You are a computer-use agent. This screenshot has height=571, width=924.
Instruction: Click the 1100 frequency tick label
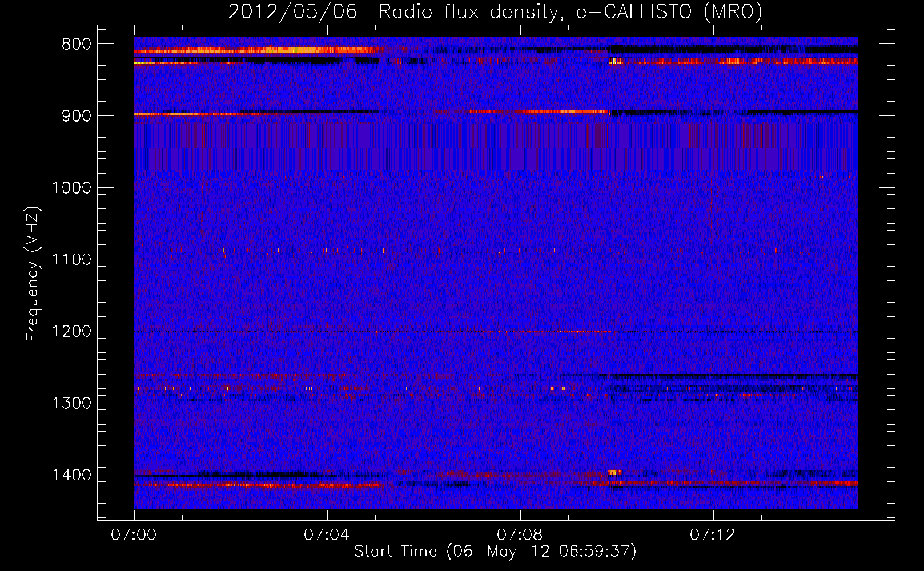coord(71,260)
